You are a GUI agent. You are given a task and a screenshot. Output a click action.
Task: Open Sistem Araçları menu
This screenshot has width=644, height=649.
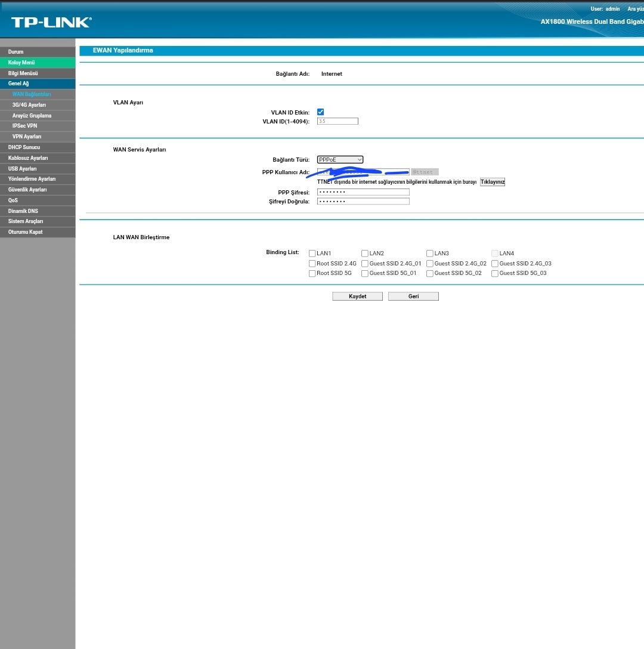[38, 221]
